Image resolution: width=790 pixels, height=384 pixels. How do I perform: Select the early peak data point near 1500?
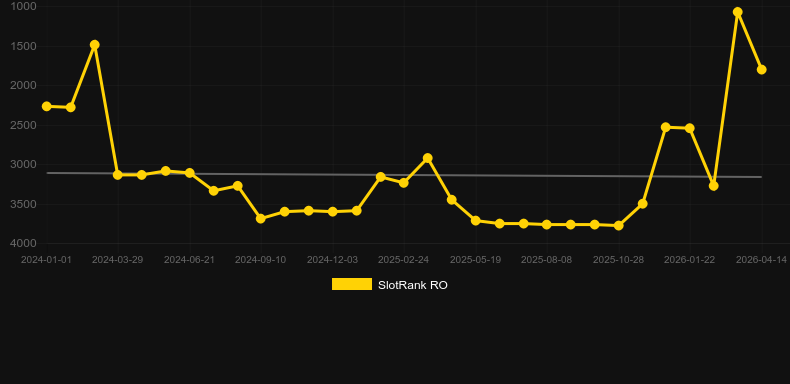94,45
